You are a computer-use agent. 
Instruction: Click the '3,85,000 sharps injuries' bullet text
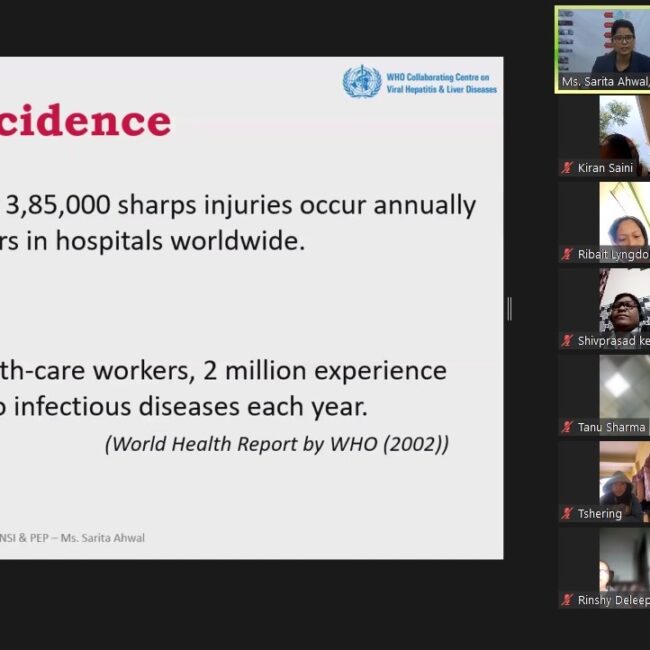coord(240,205)
